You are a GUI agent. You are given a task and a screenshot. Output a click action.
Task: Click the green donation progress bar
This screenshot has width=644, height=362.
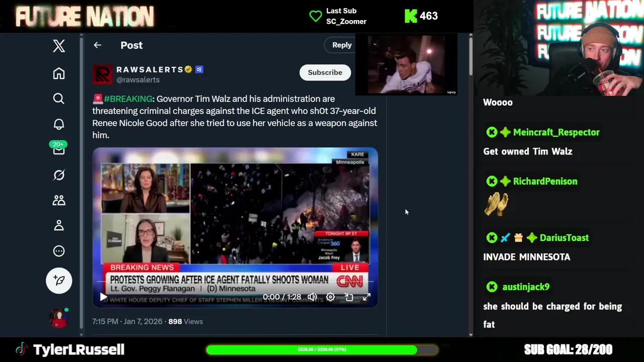pos(322,349)
